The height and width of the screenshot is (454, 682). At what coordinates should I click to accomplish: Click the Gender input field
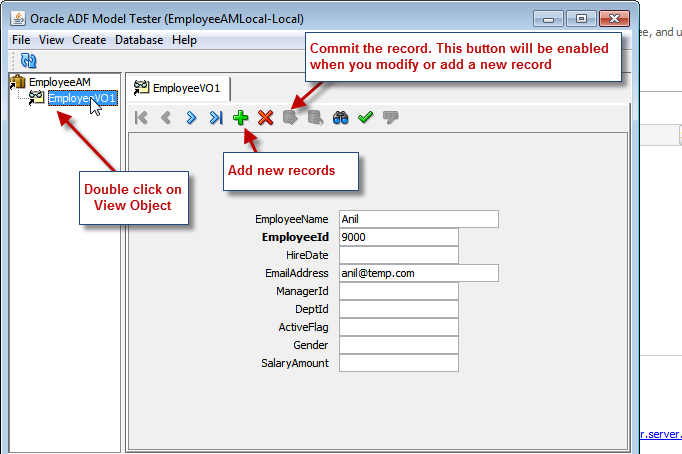399,345
